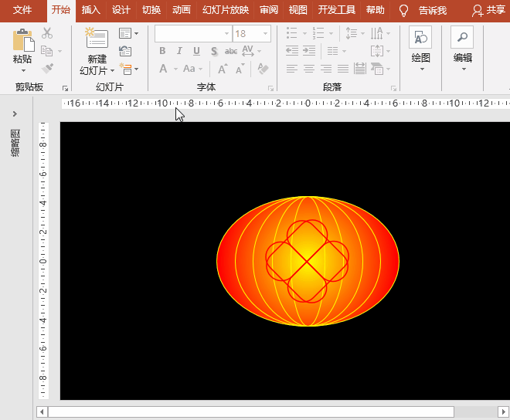The image size is (510, 420).
Task: Open the View (视图) tab
Action: 297,10
